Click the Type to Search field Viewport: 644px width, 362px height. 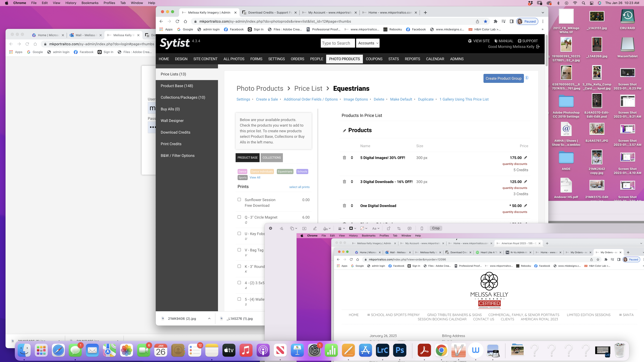tap(337, 43)
